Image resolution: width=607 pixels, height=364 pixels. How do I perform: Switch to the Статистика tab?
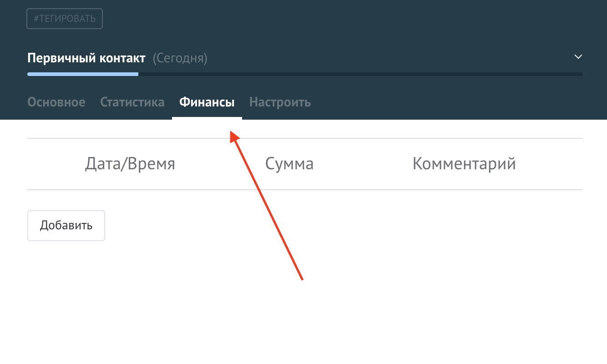point(132,102)
